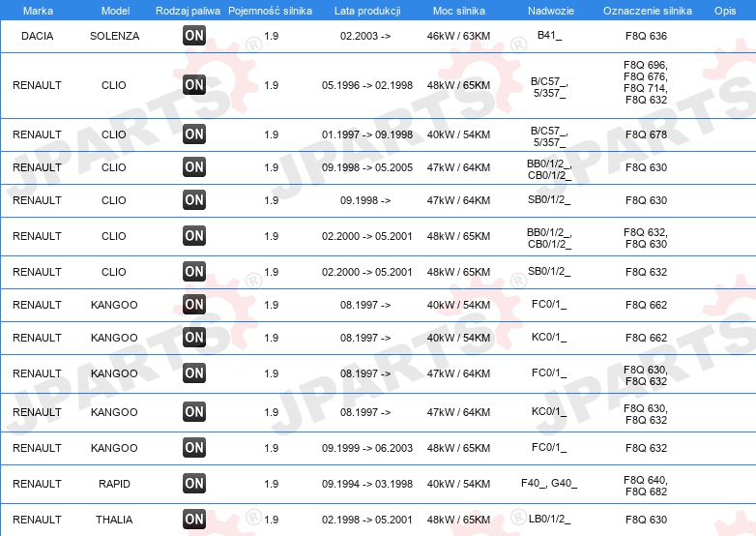Click the Oznaczenie silnika column header
The width and height of the screenshot is (756, 536).
tap(648, 11)
